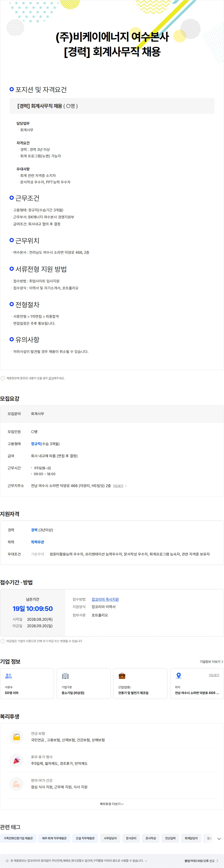Viewport: 224px width, 868px height.
Task: Click the 근무부서: BK에너지 여수본사 경영지원부 line
Action: click(44, 217)
